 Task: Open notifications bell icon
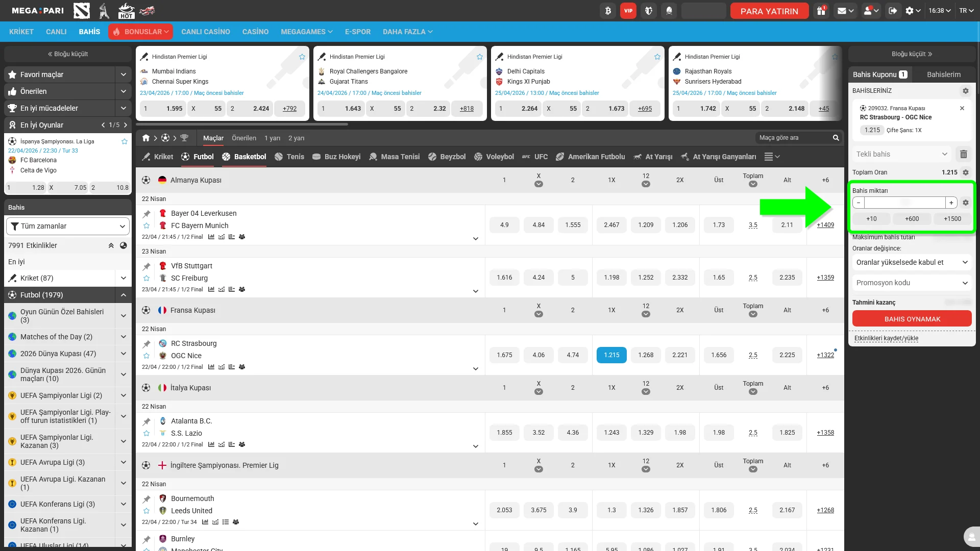click(669, 11)
